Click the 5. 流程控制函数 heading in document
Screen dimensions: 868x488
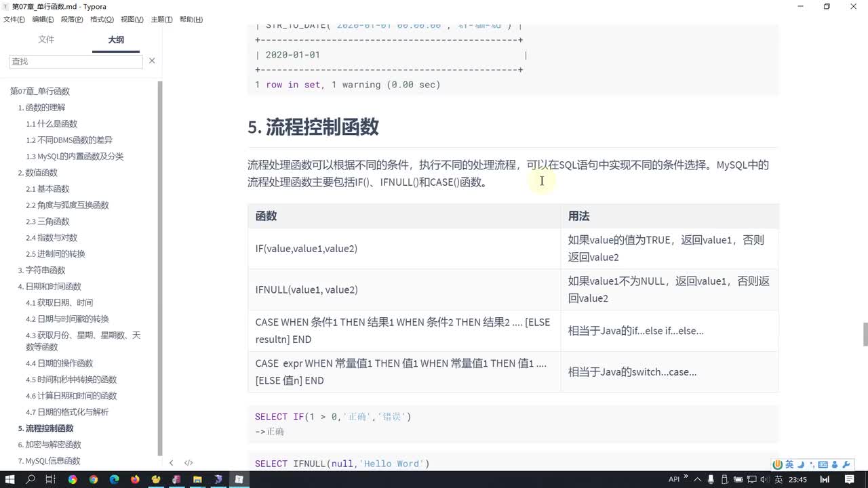313,127
